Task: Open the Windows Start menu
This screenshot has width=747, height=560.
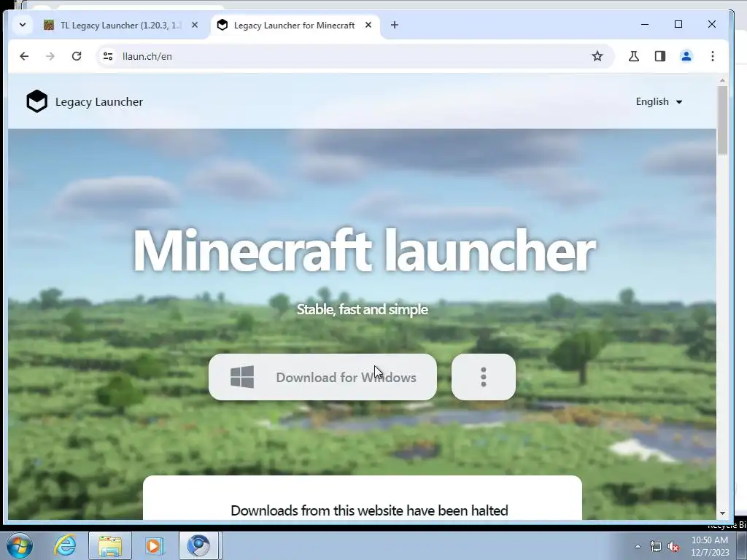Action: pos(20,545)
